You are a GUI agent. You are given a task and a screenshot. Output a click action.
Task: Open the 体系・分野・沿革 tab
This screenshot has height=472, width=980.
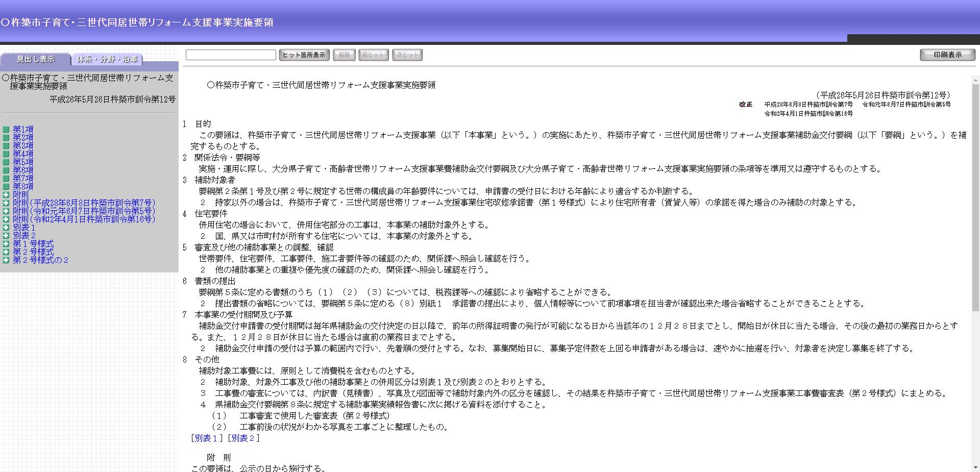[107, 59]
